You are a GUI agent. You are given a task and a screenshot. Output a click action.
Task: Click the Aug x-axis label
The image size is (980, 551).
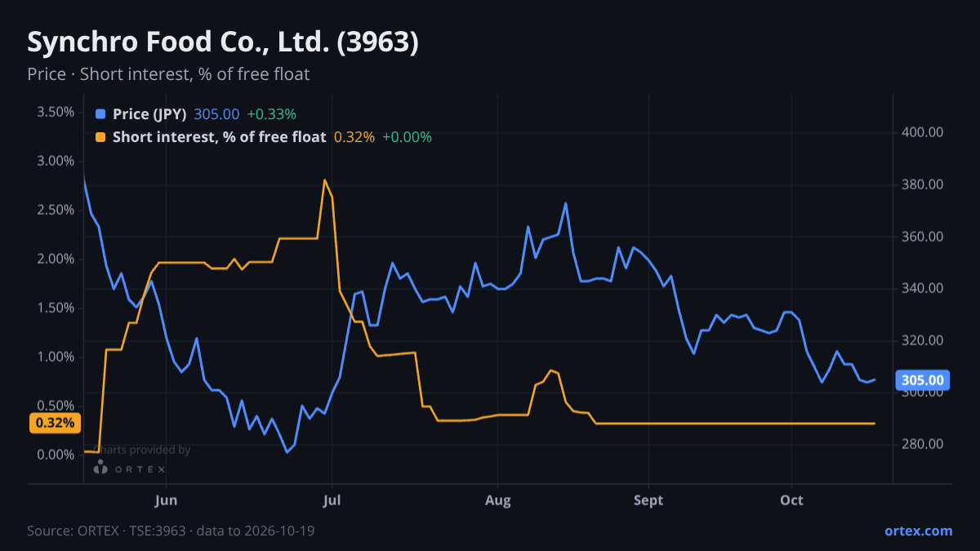pos(497,500)
